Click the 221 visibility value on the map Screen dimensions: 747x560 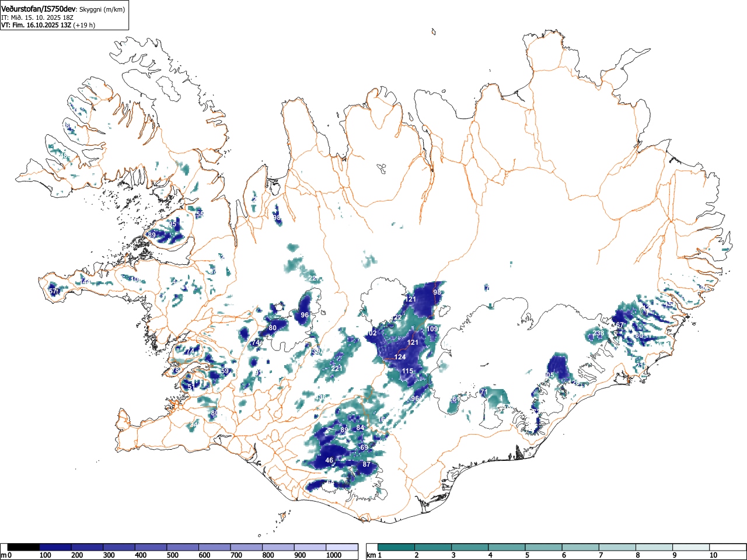pos(337,369)
